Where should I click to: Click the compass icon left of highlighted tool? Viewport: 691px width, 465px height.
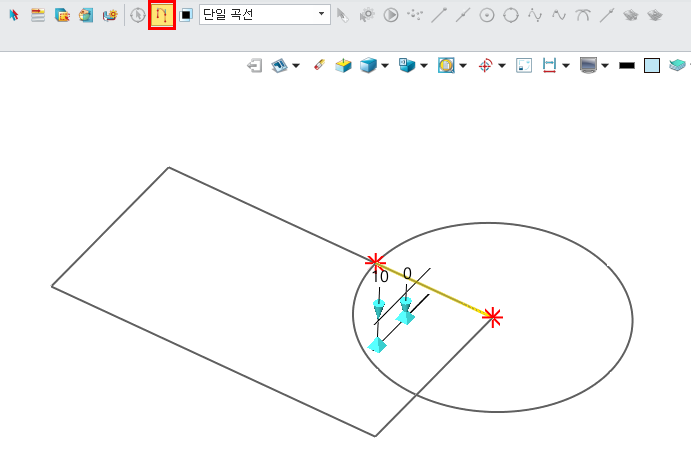point(138,15)
